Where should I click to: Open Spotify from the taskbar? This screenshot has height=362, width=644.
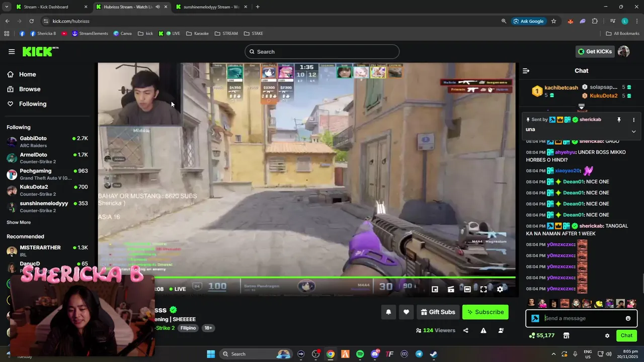point(360,354)
